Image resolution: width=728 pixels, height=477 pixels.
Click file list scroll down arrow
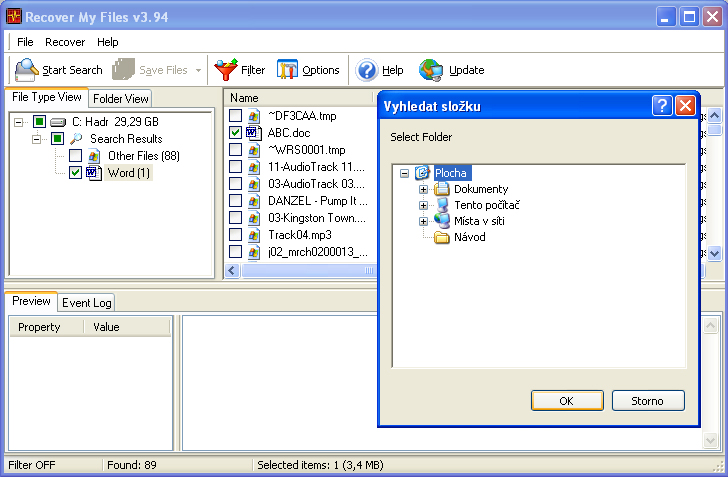[x=714, y=254]
